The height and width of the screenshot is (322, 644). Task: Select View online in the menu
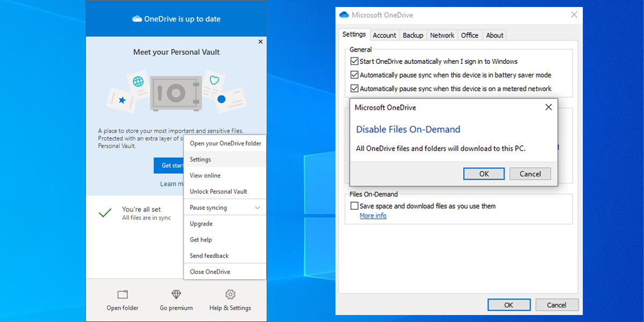pos(225,175)
